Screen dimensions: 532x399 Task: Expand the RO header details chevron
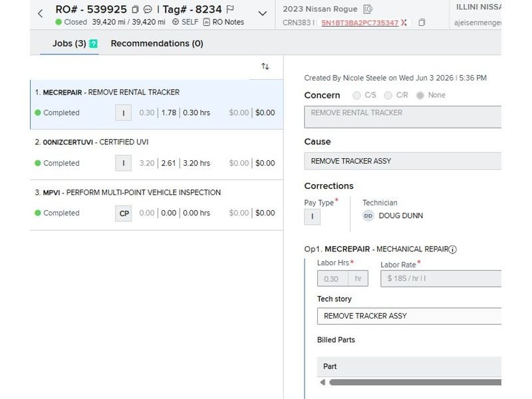262,13
